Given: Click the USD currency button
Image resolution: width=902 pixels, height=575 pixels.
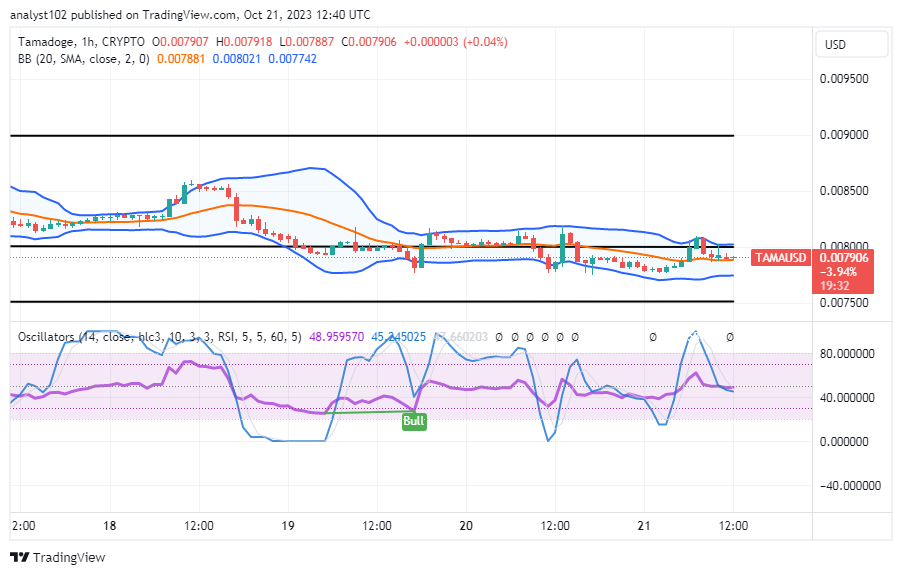Looking at the screenshot, I should point(851,44).
